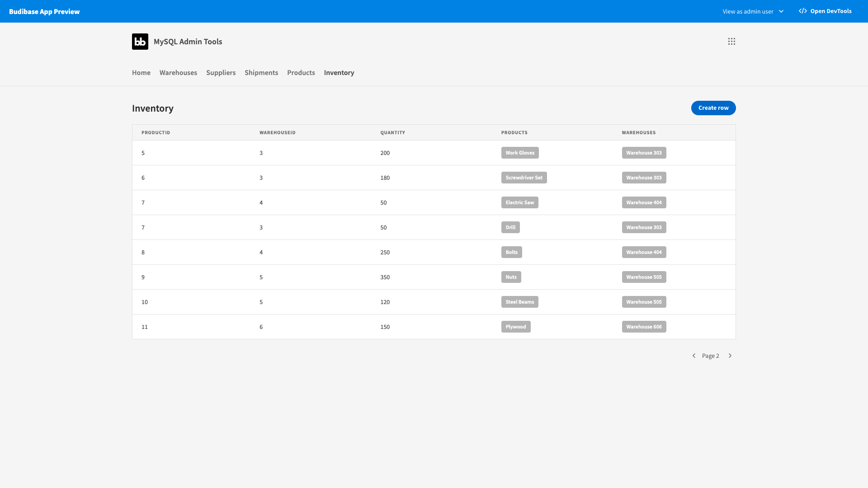
Task: Click the Work Gloves product tag
Action: [520, 153]
